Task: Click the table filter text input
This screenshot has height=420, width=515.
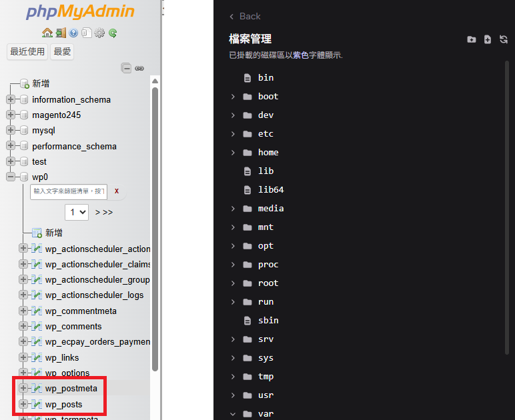Action: pos(69,191)
